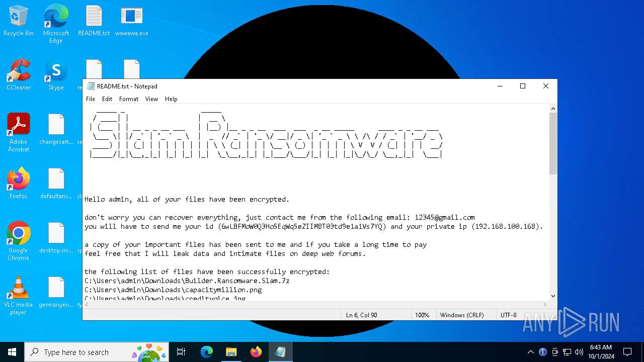This screenshot has height=362, width=644.
Task: Open the View menu in Notepad
Action: (x=152, y=99)
